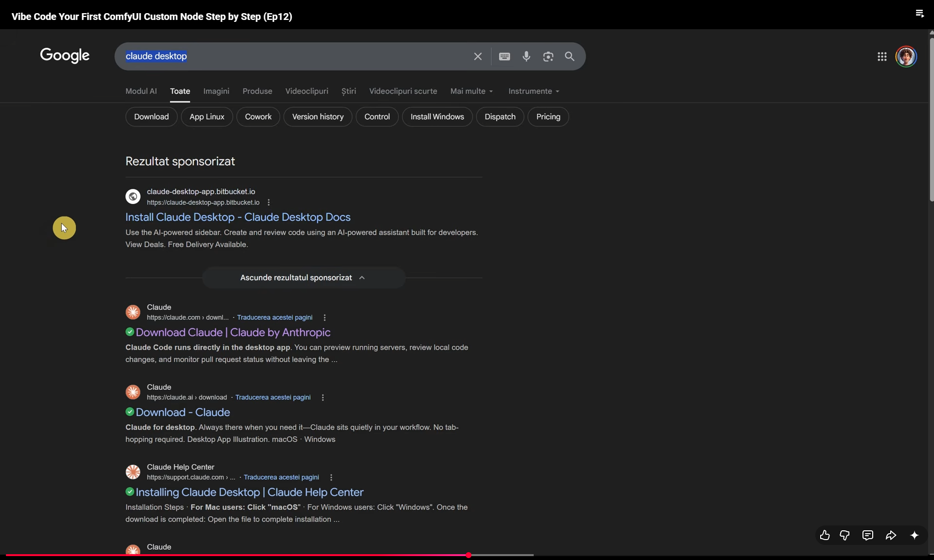Start voice search with microphone icon

(526, 56)
